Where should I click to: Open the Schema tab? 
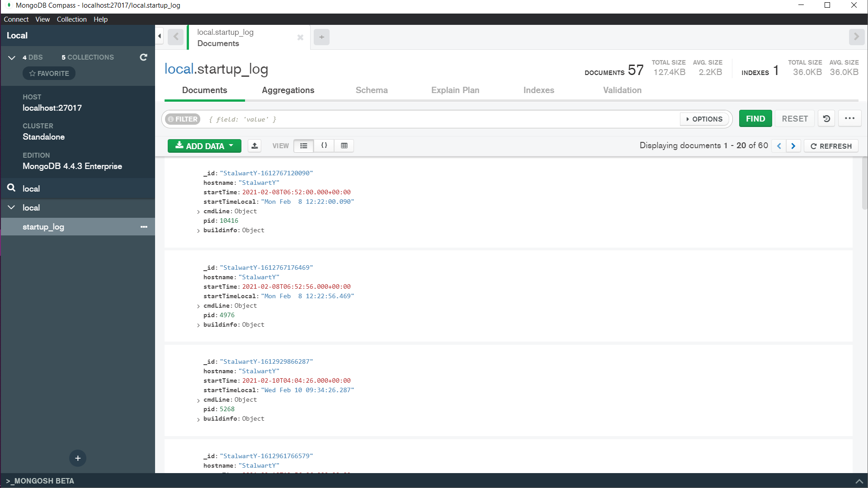pos(372,90)
